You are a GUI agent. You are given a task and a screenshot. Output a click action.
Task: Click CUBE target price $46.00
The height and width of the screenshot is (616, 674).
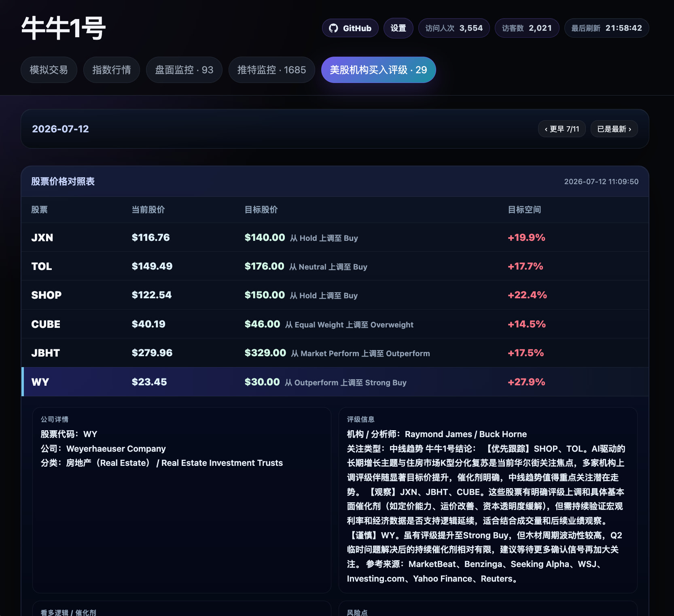(262, 324)
